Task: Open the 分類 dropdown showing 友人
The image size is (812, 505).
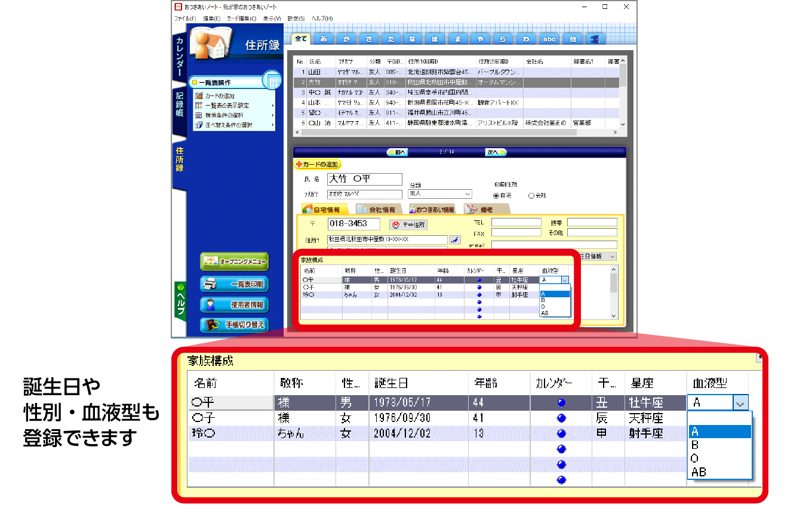Action: (439, 194)
